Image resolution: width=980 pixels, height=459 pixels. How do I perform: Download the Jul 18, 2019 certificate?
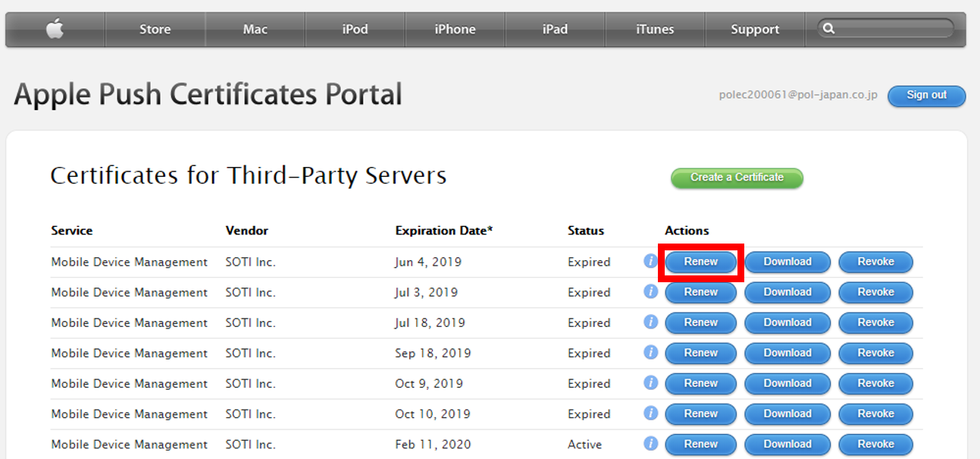coord(787,322)
